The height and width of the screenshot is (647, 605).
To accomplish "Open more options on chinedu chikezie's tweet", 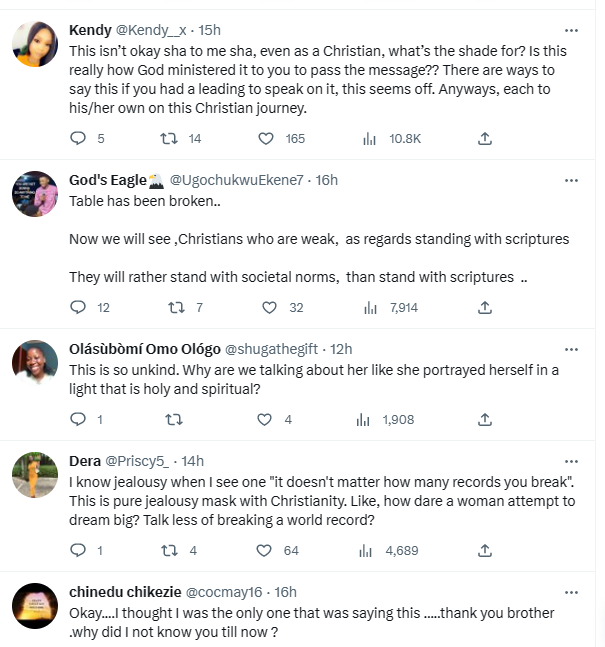I will pyautogui.click(x=571, y=592).
